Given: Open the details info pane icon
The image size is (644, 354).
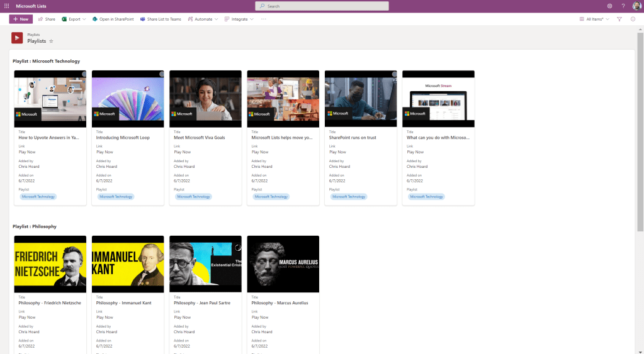Looking at the screenshot, I should point(633,19).
